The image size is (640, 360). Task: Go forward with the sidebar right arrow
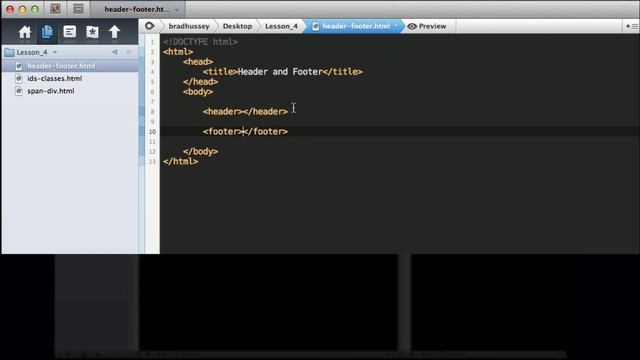point(129,52)
